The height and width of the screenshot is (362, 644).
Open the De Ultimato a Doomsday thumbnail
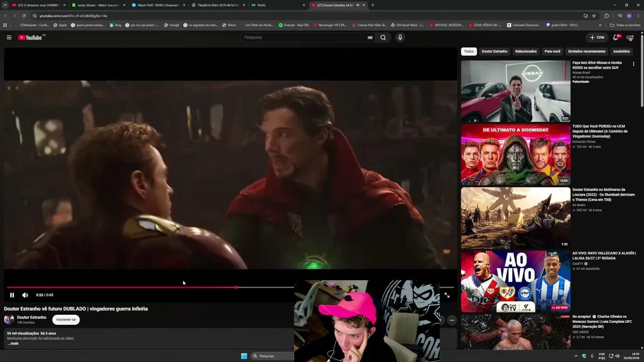(516, 155)
